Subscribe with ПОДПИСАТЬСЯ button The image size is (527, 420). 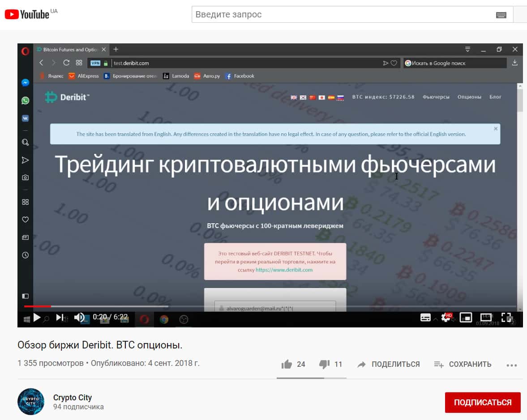(483, 402)
